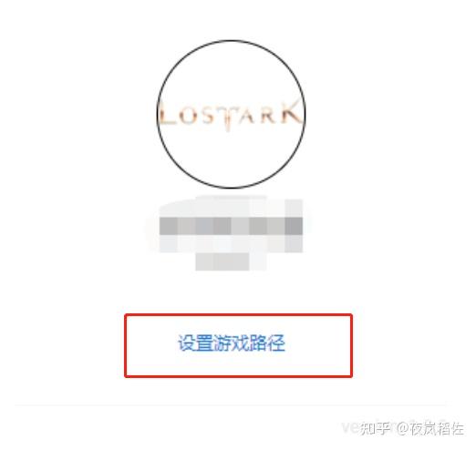Click the blank white area inside the avatar circle

tap(231, 158)
